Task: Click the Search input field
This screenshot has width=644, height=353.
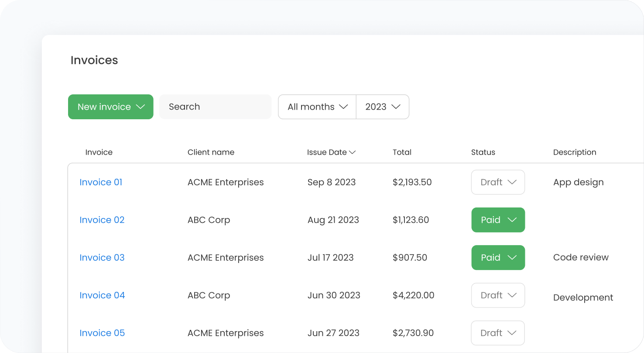Action: [215, 107]
